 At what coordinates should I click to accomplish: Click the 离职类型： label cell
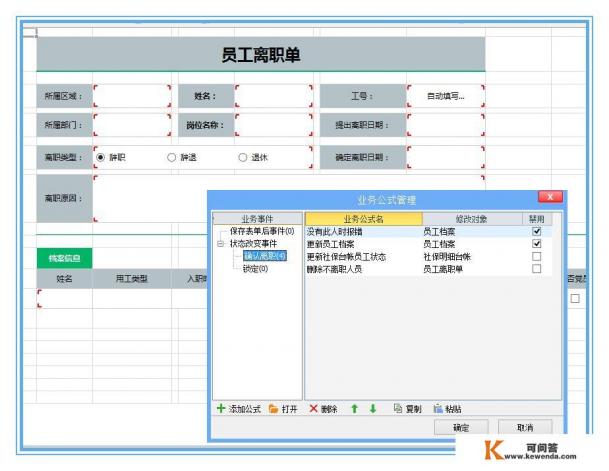(x=64, y=157)
